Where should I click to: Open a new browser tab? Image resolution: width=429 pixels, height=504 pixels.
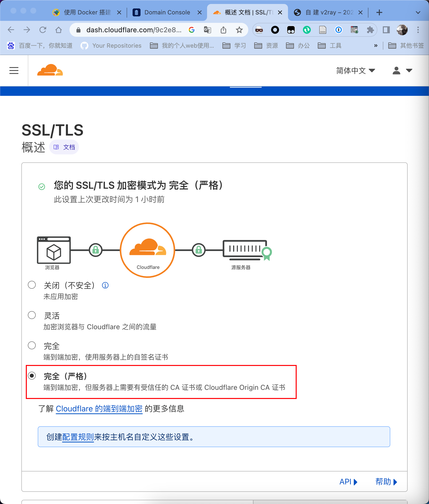coord(379,12)
